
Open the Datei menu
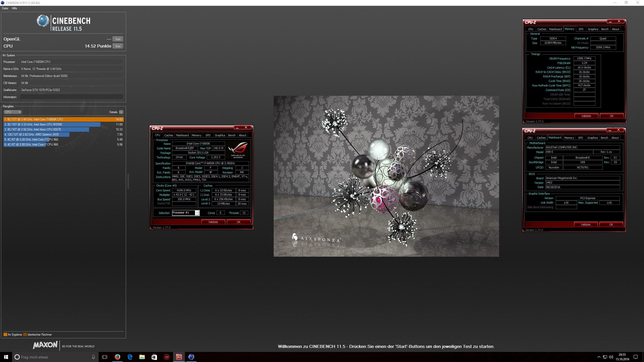pos(5,8)
